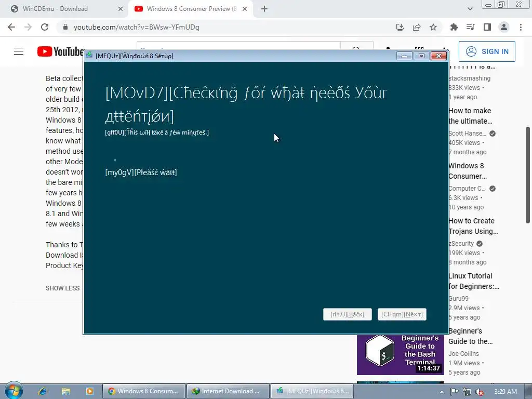Click the YouTube logo
This screenshot has width=532, height=399.
click(x=60, y=51)
